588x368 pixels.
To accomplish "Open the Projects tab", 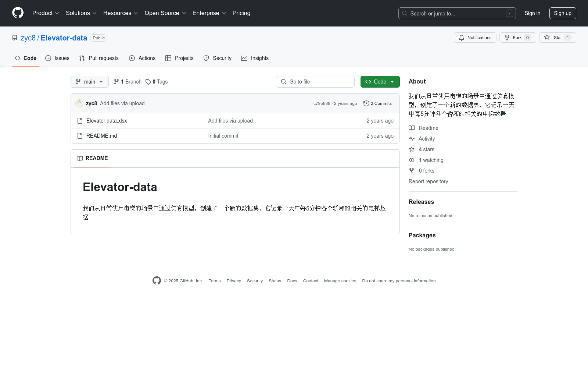I will [x=179, y=58].
